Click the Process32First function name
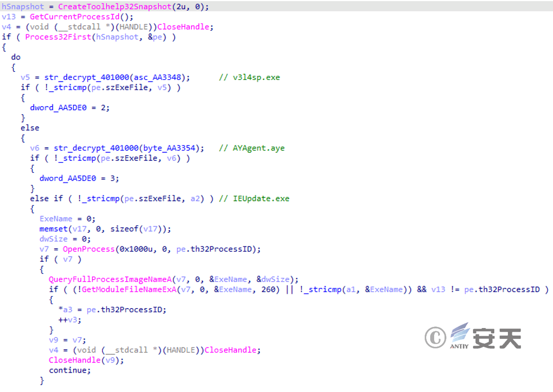553x392 pixels. click(x=58, y=37)
